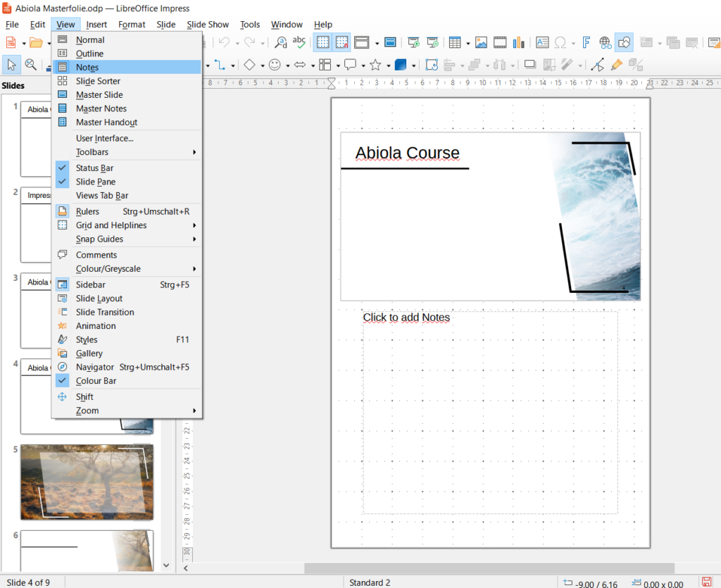Select Master Slide in the View menu
Image resolution: width=721 pixels, height=588 pixels.
99,95
